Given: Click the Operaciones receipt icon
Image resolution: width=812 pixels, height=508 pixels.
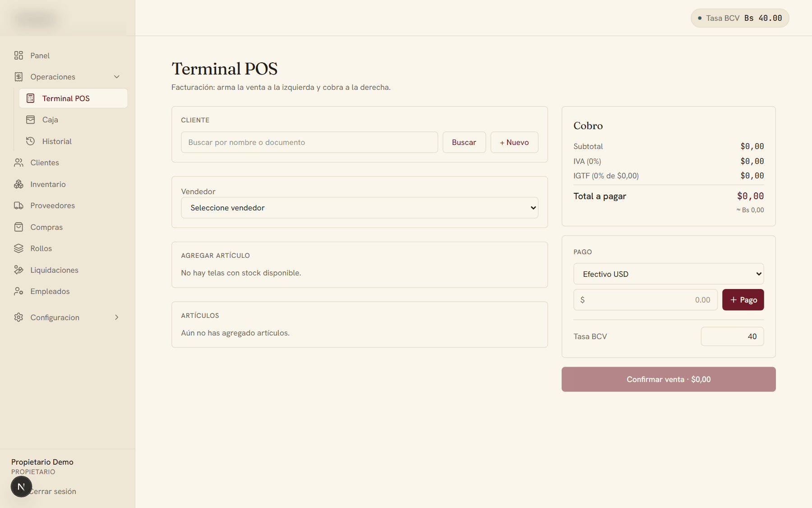Looking at the screenshot, I should 18,77.
